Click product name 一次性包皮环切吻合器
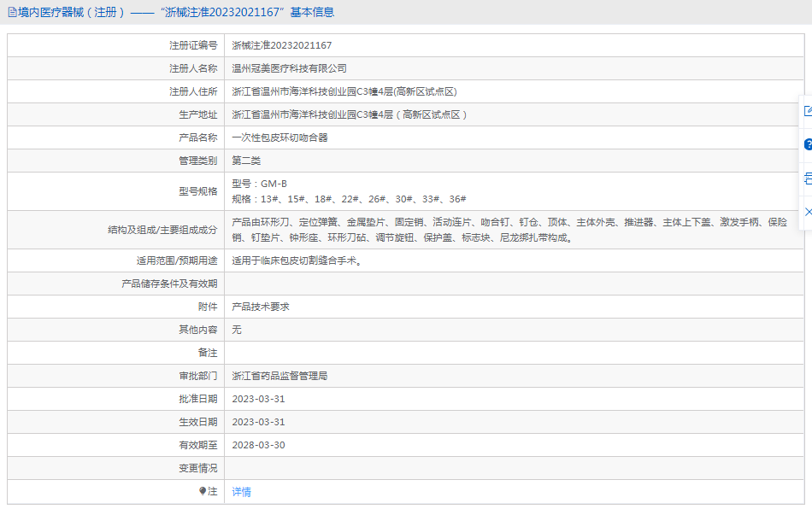This screenshot has height=509, width=812. click(x=279, y=137)
